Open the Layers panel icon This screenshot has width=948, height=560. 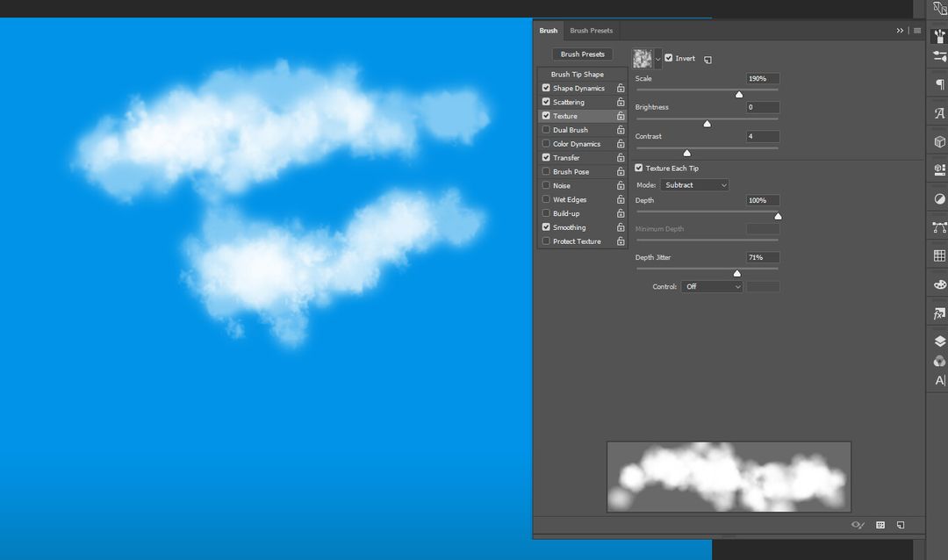coord(939,341)
